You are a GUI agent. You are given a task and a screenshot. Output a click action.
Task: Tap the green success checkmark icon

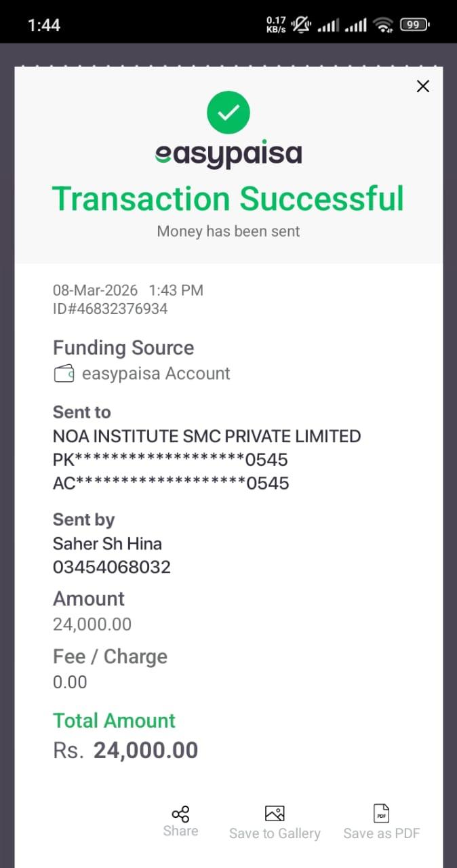[x=228, y=113]
